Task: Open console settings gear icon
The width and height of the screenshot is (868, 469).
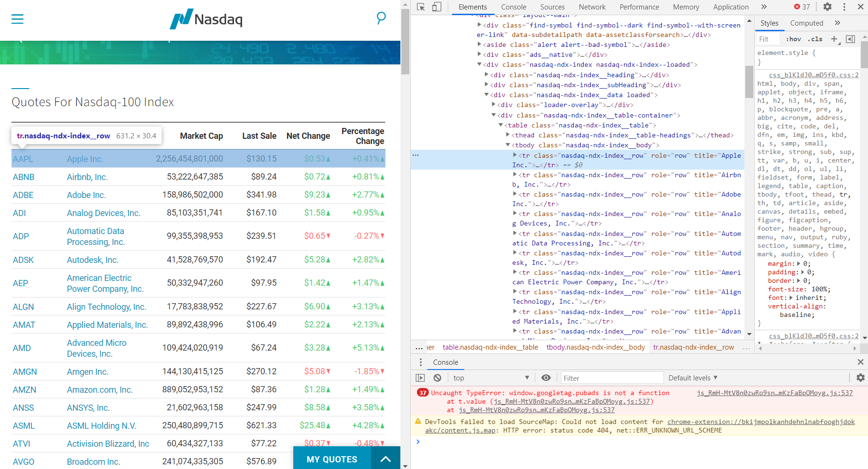Action: (860, 378)
